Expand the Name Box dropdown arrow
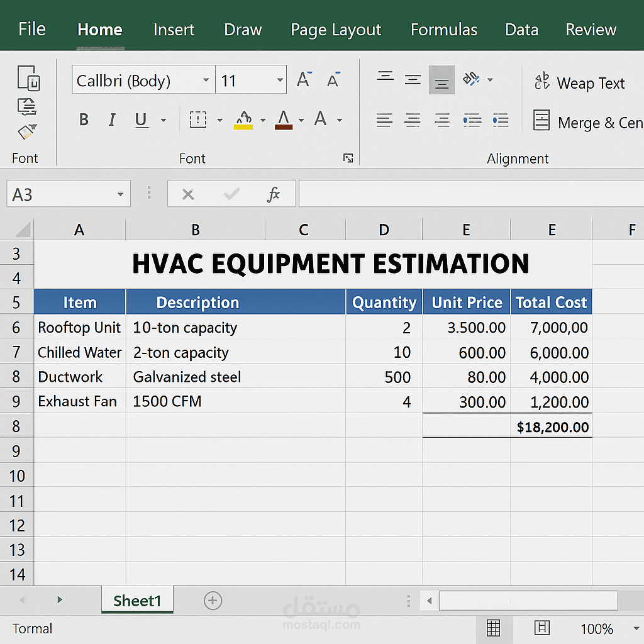644x644 pixels. point(120,194)
